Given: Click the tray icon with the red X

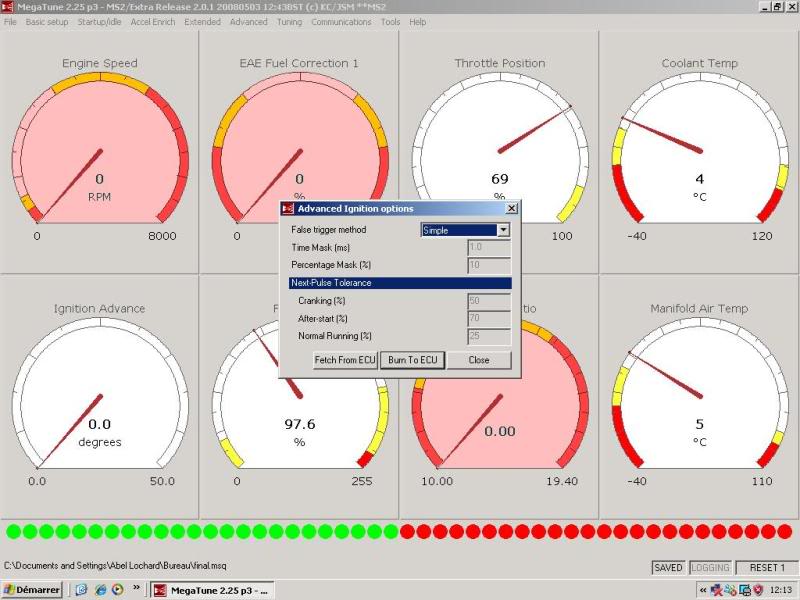Looking at the screenshot, I should coord(717,590).
